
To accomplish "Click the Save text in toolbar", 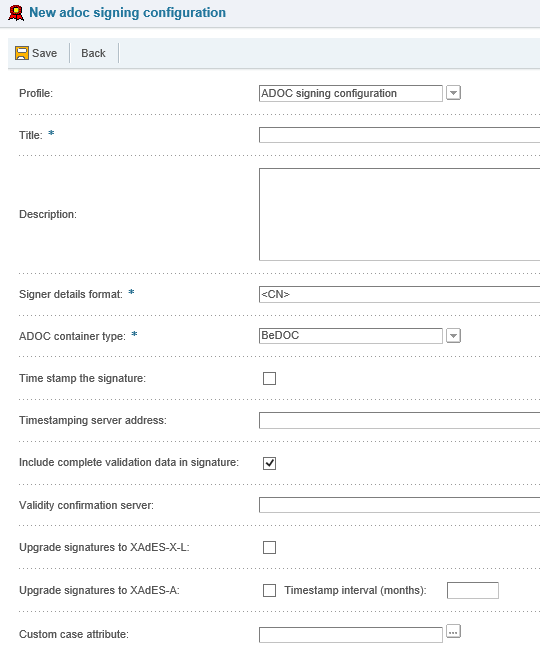I will click(x=45, y=53).
